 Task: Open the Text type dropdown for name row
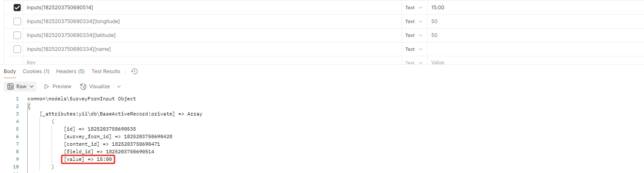point(414,49)
